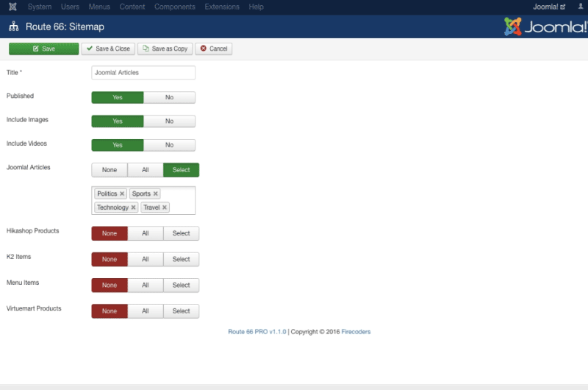Open the Content menu
This screenshot has width=588, height=390.
click(x=132, y=7)
